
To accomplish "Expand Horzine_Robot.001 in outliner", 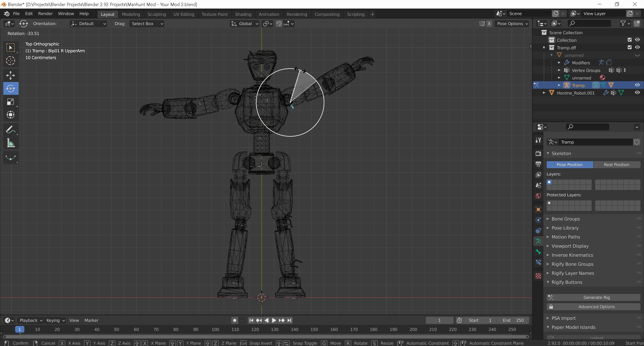I will (x=544, y=93).
